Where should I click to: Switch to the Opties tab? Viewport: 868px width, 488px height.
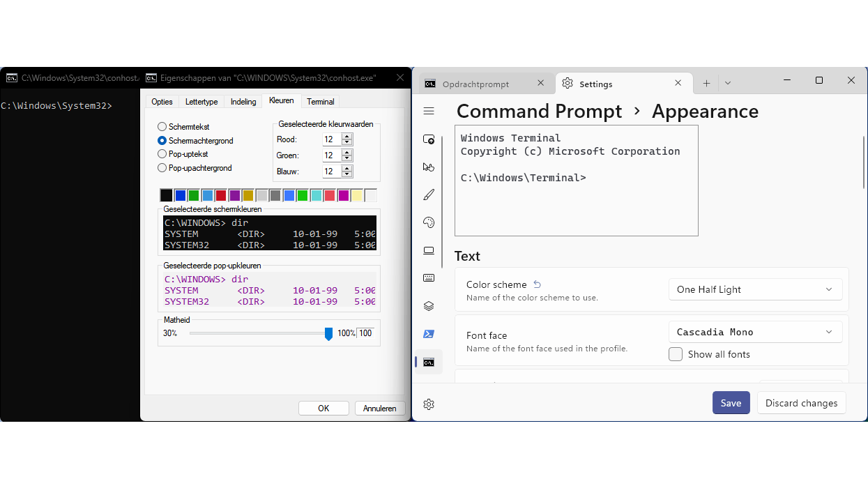[162, 102]
